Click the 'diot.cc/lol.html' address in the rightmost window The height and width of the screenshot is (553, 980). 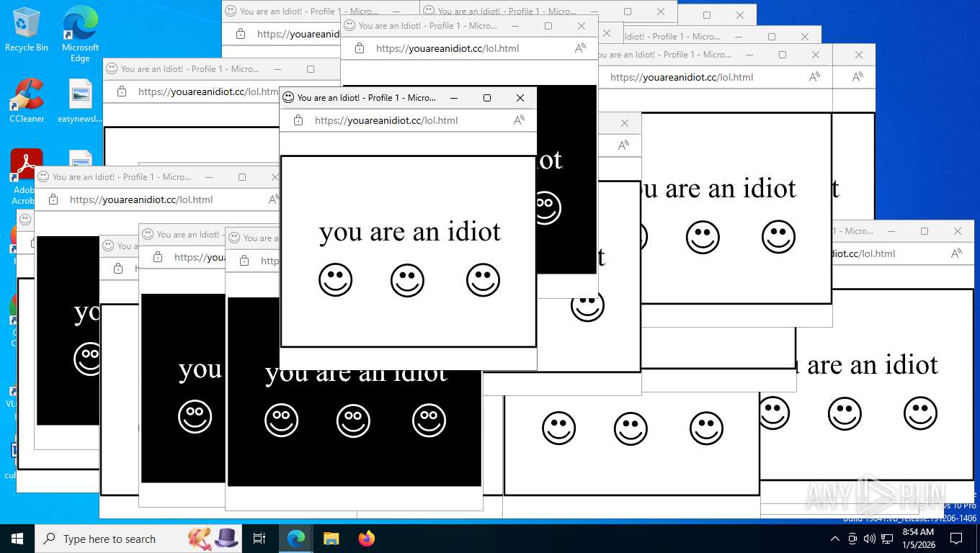point(863,253)
